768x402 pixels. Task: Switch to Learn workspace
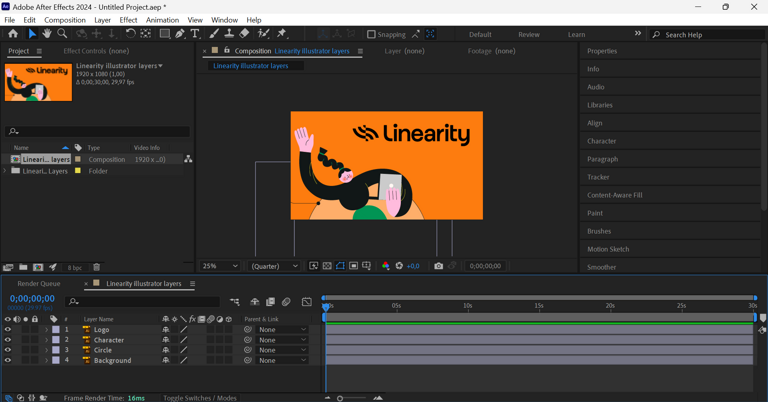click(576, 34)
